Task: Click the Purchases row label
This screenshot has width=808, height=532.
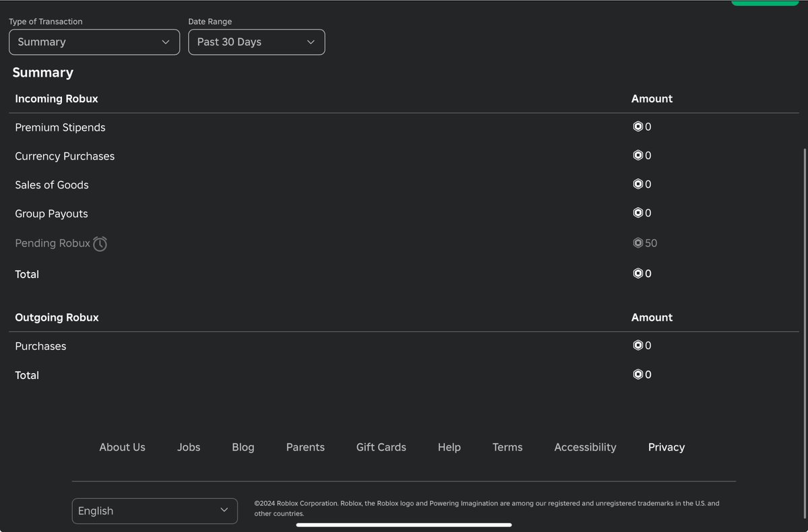Action: pyautogui.click(x=40, y=347)
